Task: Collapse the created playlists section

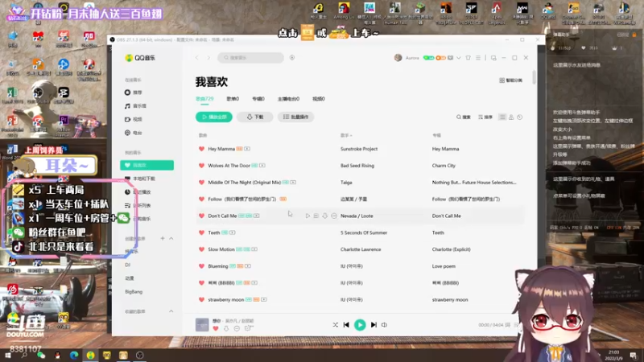Action: (171, 238)
